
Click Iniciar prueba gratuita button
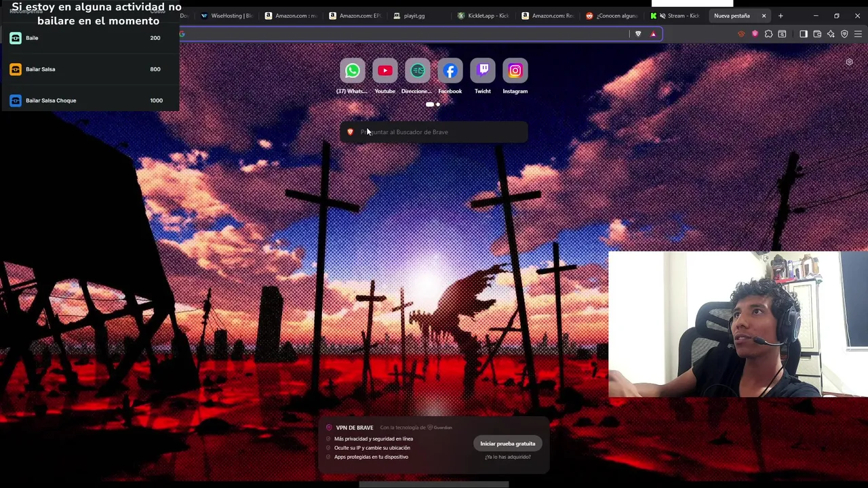[x=507, y=443]
